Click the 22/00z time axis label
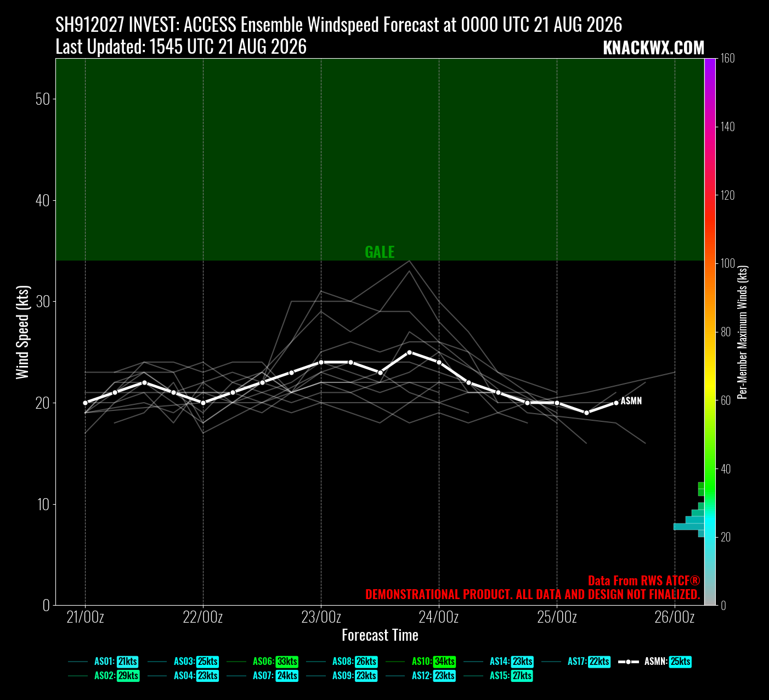 tap(203, 617)
